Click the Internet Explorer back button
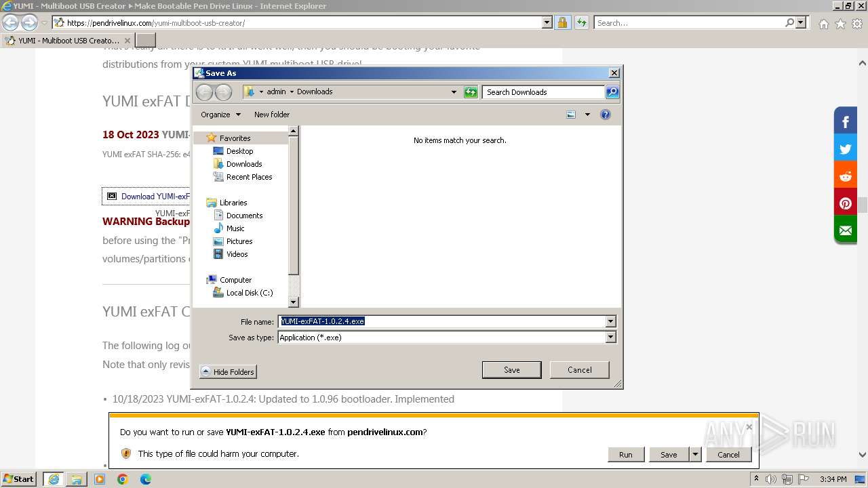The height and width of the screenshot is (488, 868). pos(10,23)
